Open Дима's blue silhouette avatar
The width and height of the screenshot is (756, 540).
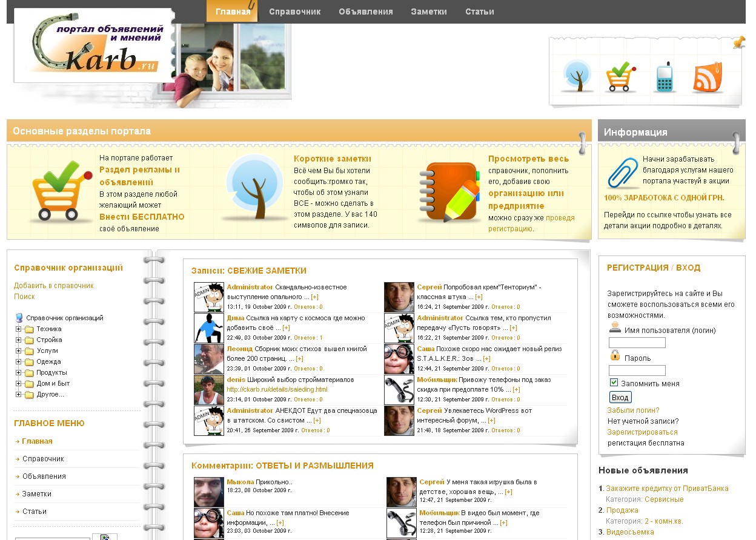coord(209,328)
